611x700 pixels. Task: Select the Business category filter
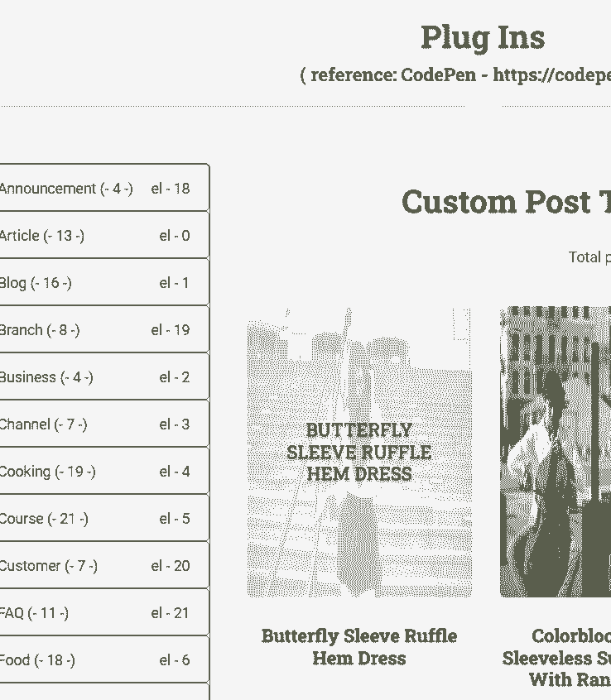click(95, 377)
